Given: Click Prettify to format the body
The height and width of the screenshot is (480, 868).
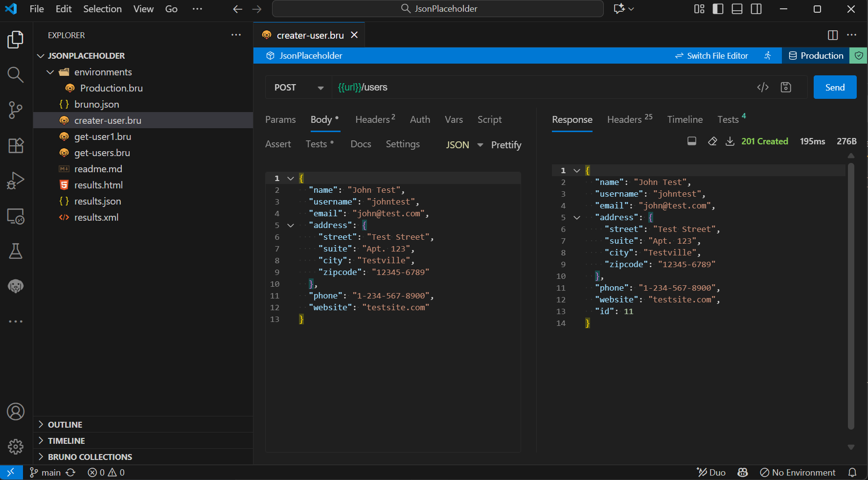Looking at the screenshot, I should coord(506,145).
